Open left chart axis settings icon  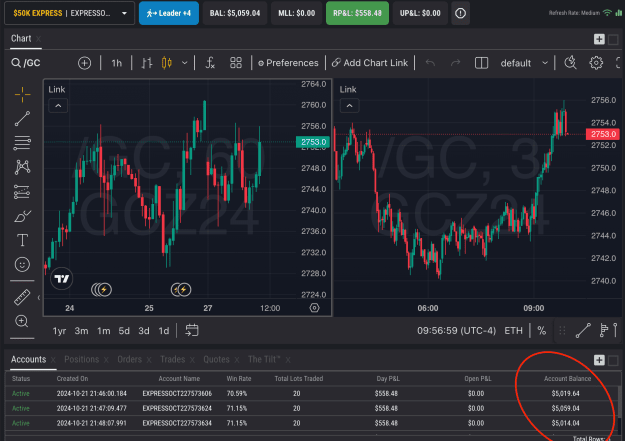point(314,308)
